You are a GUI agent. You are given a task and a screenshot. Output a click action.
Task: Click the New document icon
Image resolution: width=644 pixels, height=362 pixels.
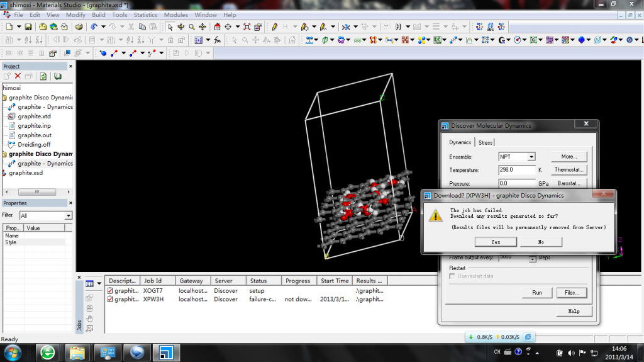(9, 26)
